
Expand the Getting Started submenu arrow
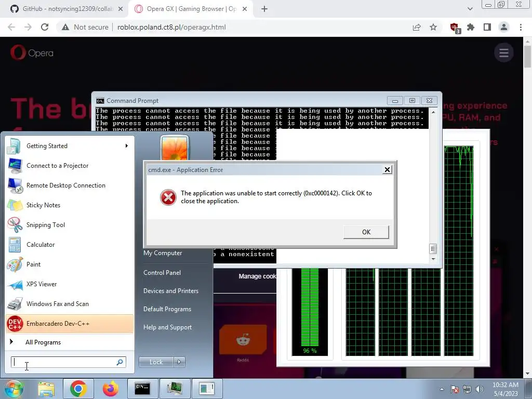[127, 146]
